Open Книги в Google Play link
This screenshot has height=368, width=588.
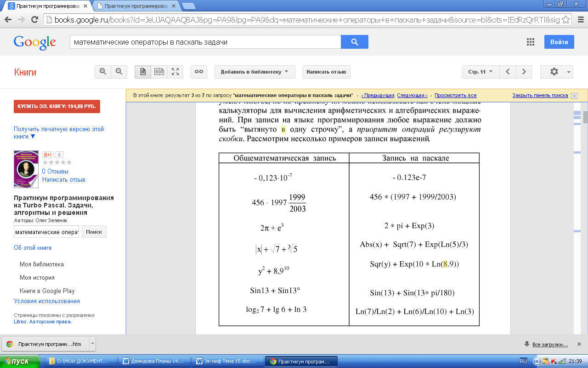point(47,291)
